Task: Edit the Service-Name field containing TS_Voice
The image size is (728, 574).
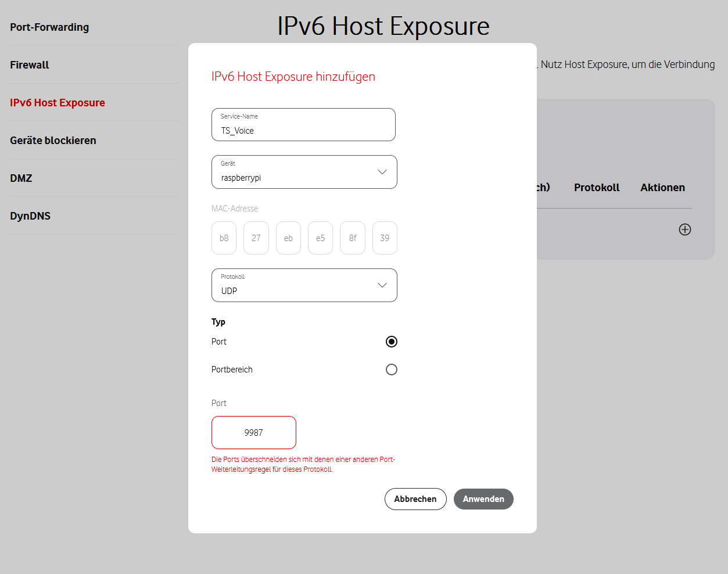Action: pyautogui.click(x=303, y=128)
